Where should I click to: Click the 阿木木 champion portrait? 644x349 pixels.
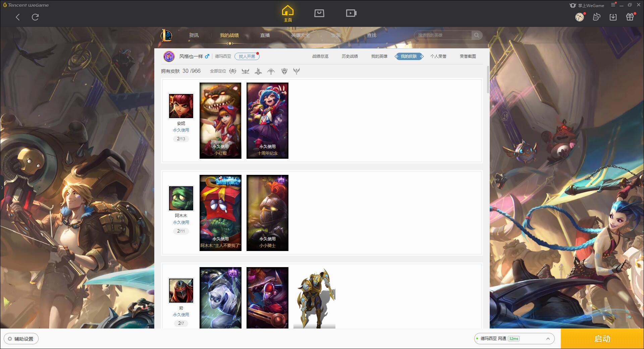(181, 198)
